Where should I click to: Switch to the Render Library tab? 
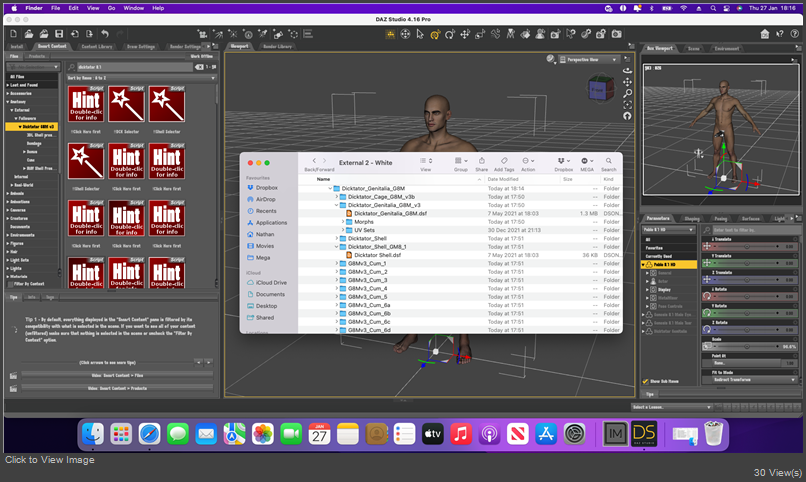coord(278,47)
